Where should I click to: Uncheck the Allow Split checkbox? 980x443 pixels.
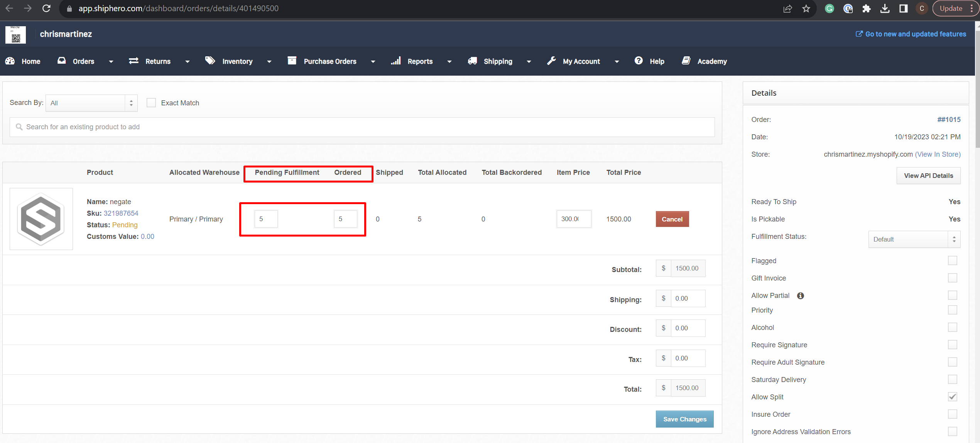click(952, 397)
